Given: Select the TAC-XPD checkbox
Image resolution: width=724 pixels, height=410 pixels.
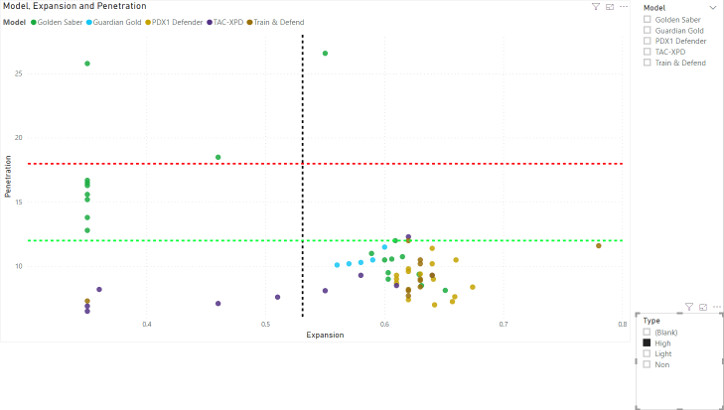Looking at the screenshot, I should (648, 52).
